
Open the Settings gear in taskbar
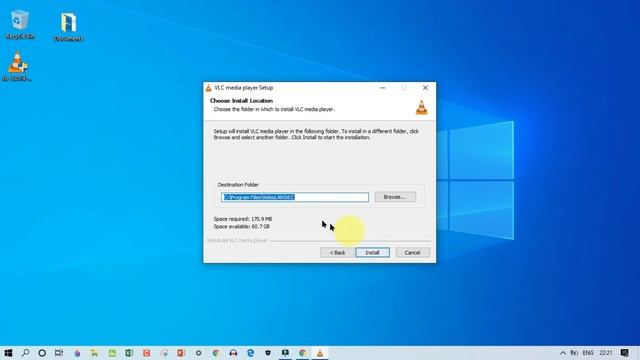(198, 353)
